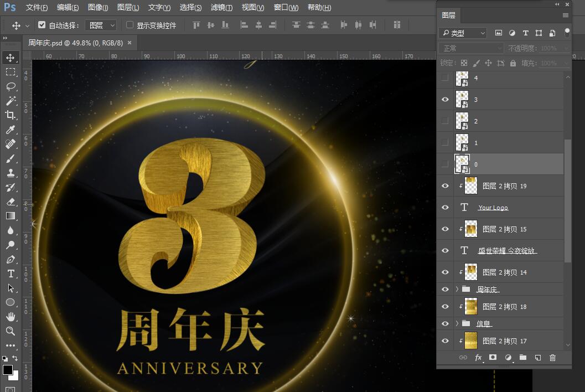Image resolution: width=585 pixels, height=392 pixels.
Task: Select the Rectangular Marquee tool
Action: (11, 72)
